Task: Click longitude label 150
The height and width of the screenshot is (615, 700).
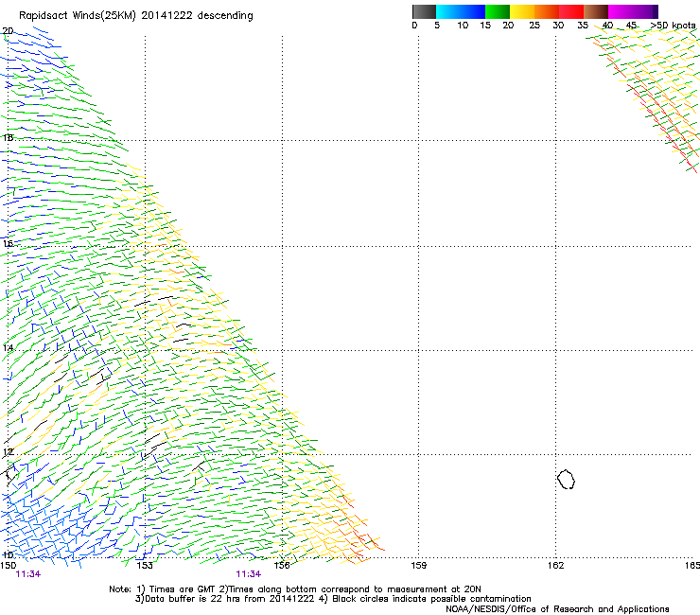Action: tap(8, 566)
